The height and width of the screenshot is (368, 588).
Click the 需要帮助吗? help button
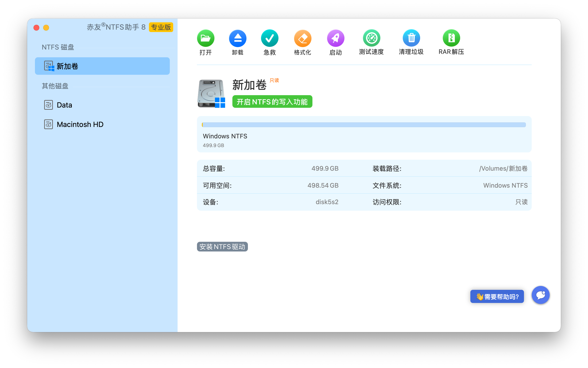point(497,296)
